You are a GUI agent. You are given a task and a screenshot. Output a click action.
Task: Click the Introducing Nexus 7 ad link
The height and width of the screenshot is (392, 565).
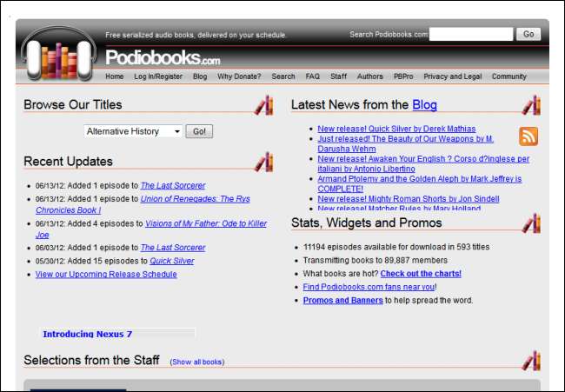tap(88, 334)
